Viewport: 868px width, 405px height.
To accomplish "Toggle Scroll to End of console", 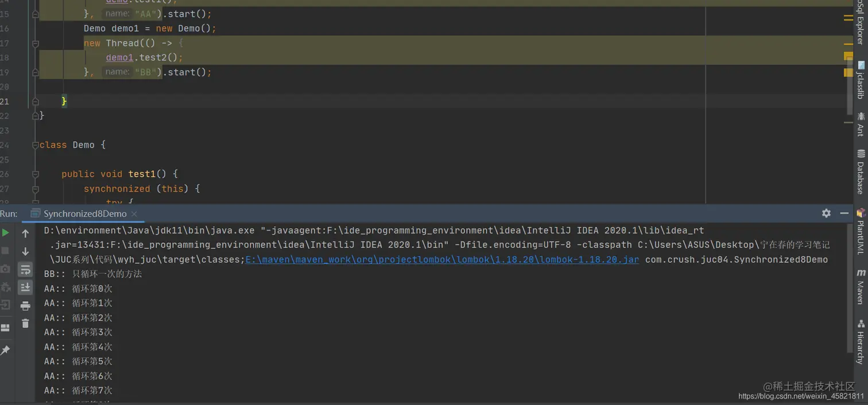I will pos(25,287).
